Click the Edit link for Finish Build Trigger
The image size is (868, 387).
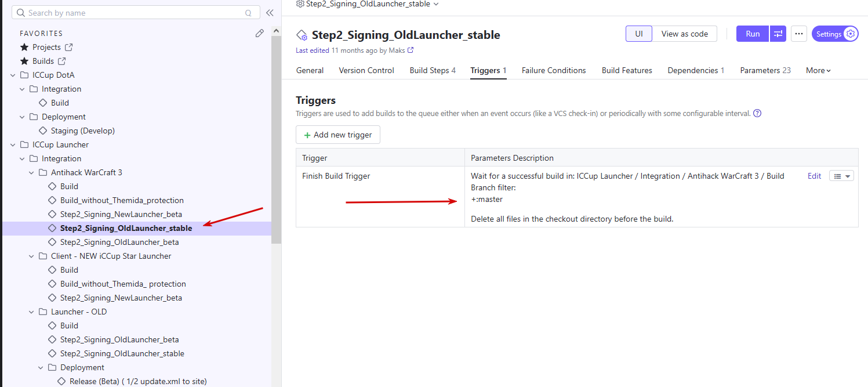point(814,176)
